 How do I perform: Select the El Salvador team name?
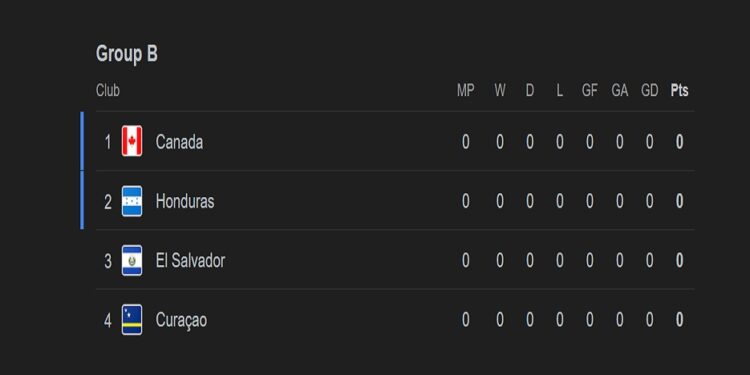[x=190, y=261]
